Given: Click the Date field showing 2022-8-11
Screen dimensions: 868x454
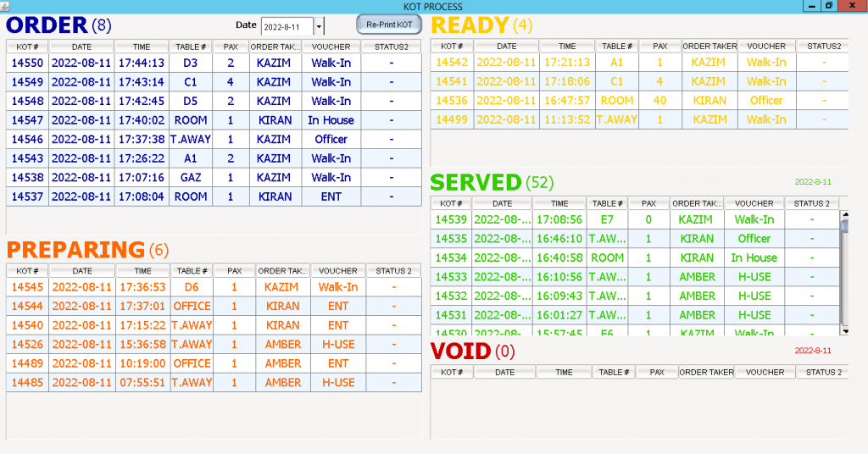Looking at the screenshot, I should click(287, 26).
